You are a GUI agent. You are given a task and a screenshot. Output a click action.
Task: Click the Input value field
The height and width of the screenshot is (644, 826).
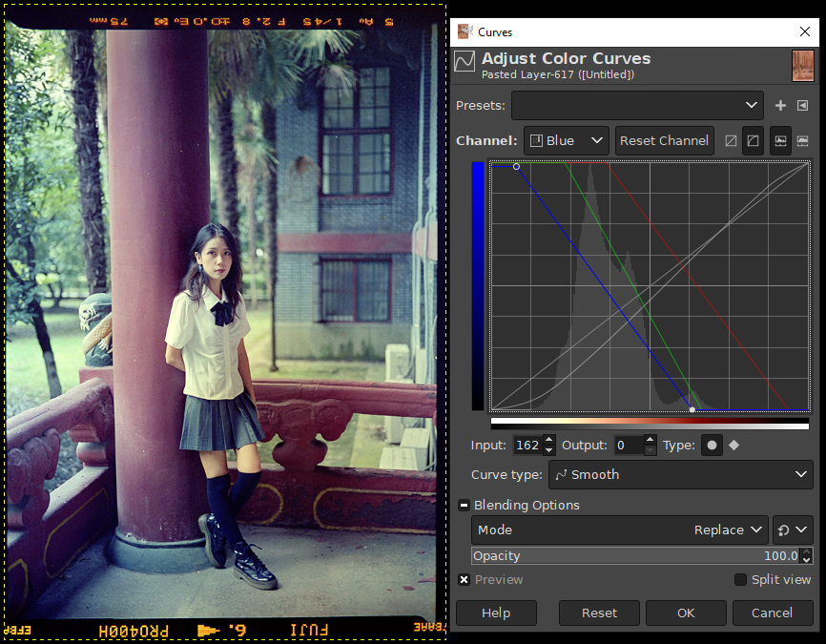tap(527, 446)
